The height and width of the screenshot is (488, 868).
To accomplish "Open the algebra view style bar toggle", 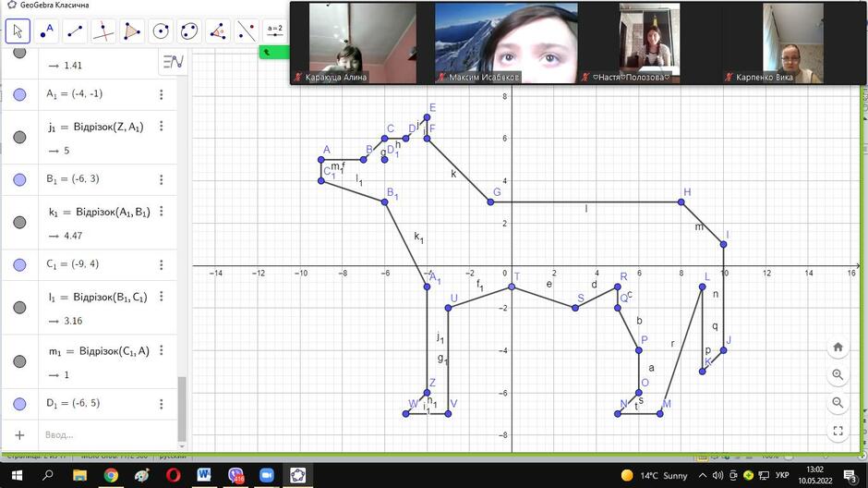I will point(173,62).
